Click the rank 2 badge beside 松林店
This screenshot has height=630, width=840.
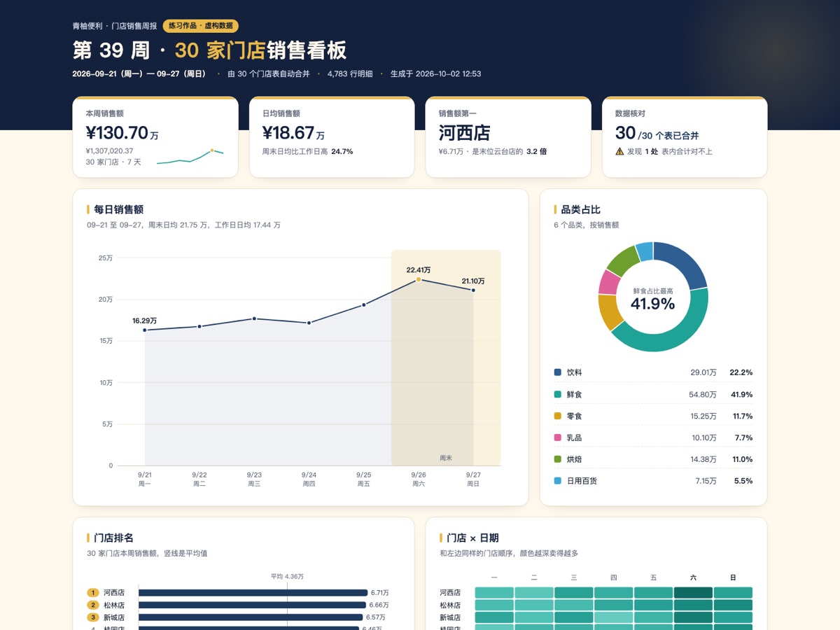click(92, 605)
